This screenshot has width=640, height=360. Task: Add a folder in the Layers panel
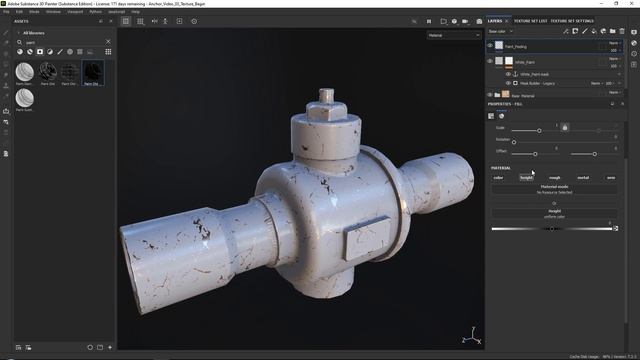[613, 31]
